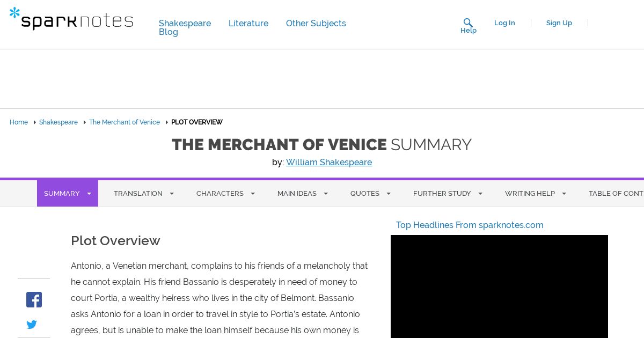The height and width of the screenshot is (338, 644).
Task: Expand the Characters dropdown arrow
Action: 253,194
